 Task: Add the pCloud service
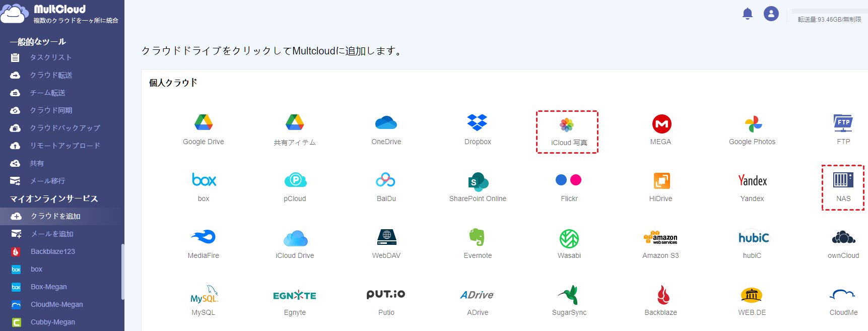point(295,180)
